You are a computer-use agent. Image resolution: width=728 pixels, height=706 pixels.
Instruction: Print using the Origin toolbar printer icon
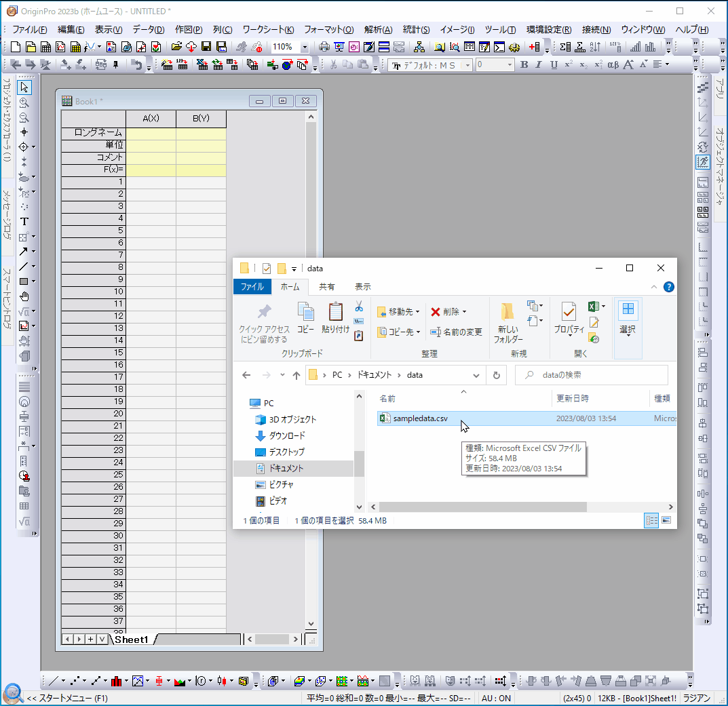click(324, 47)
